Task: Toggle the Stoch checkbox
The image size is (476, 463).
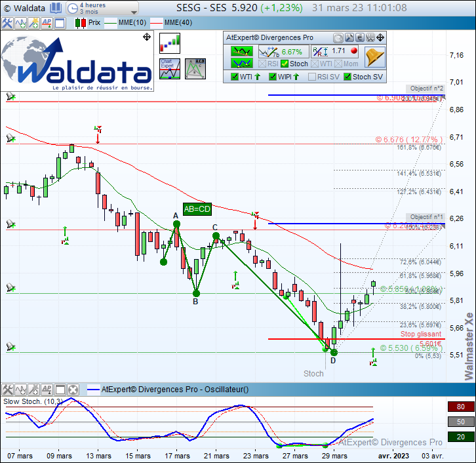Action: coord(285,64)
